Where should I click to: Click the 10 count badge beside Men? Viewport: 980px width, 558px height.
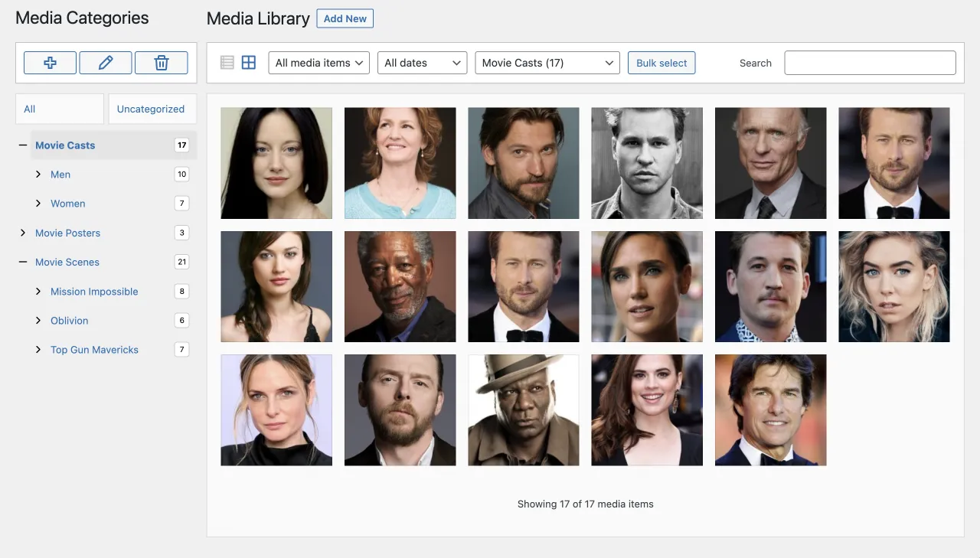pos(181,175)
